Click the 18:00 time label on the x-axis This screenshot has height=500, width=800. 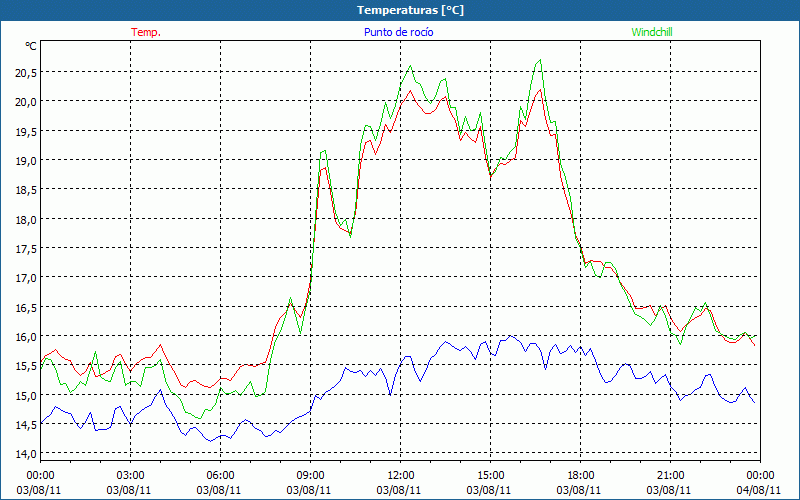(581, 476)
